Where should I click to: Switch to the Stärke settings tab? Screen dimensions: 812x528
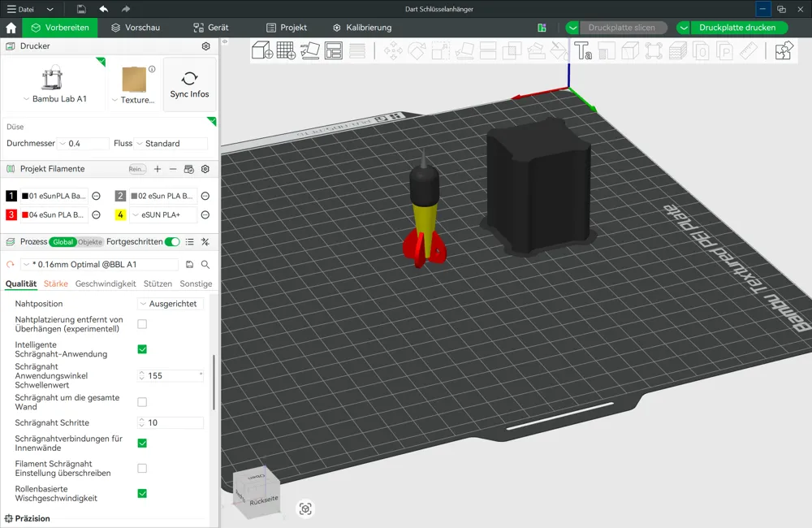pos(56,284)
